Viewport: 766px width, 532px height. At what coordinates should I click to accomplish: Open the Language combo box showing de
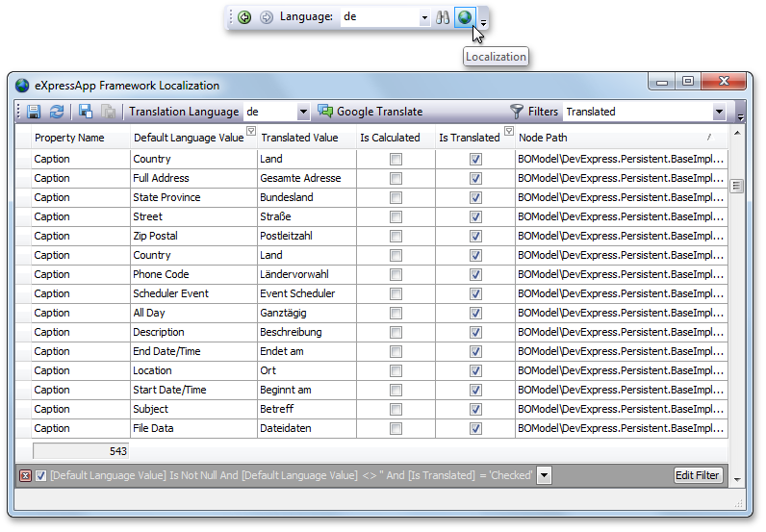(386, 17)
